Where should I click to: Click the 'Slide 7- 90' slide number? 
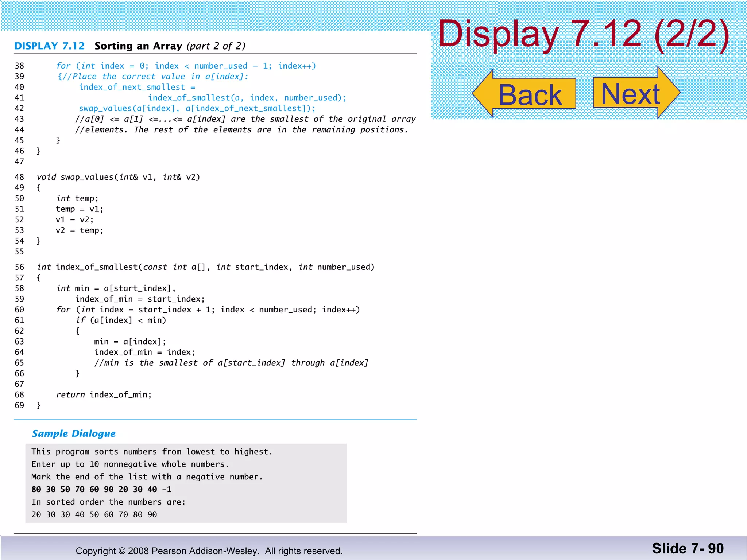click(x=688, y=549)
